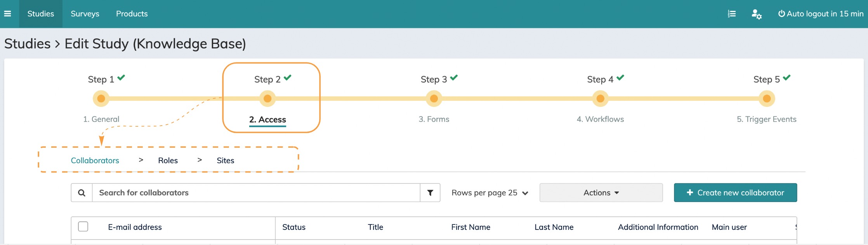Expand the Rows per page dropdown
The image size is (868, 245).
(490, 193)
